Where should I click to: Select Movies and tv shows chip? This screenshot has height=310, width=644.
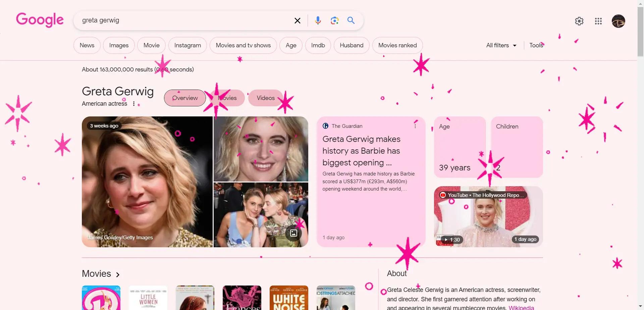click(243, 45)
